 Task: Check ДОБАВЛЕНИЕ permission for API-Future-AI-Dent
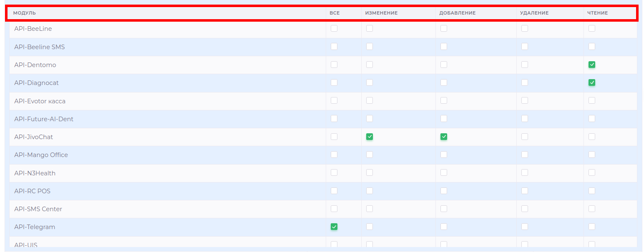tap(443, 118)
